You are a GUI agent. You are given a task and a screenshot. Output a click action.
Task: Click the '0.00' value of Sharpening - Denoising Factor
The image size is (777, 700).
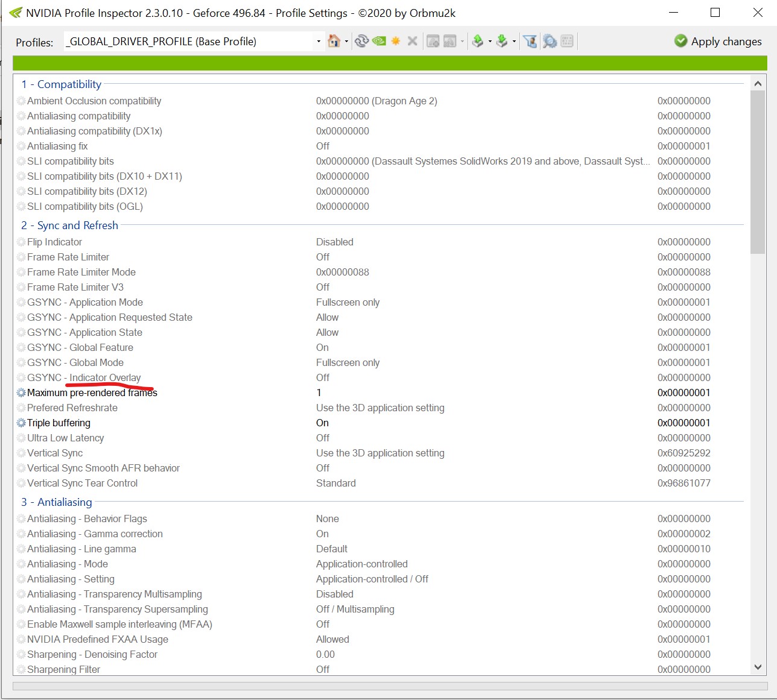point(325,654)
